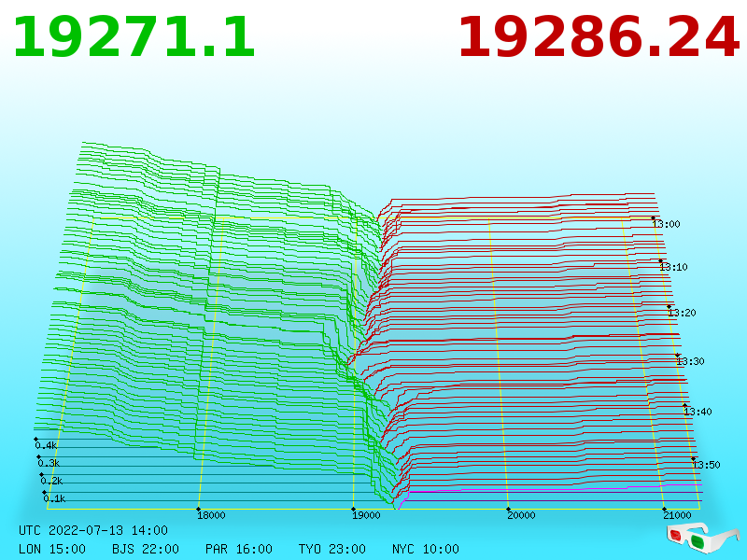Select the 18000 price axis label
This screenshot has width=747, height=560.
(x=212, y=515)
